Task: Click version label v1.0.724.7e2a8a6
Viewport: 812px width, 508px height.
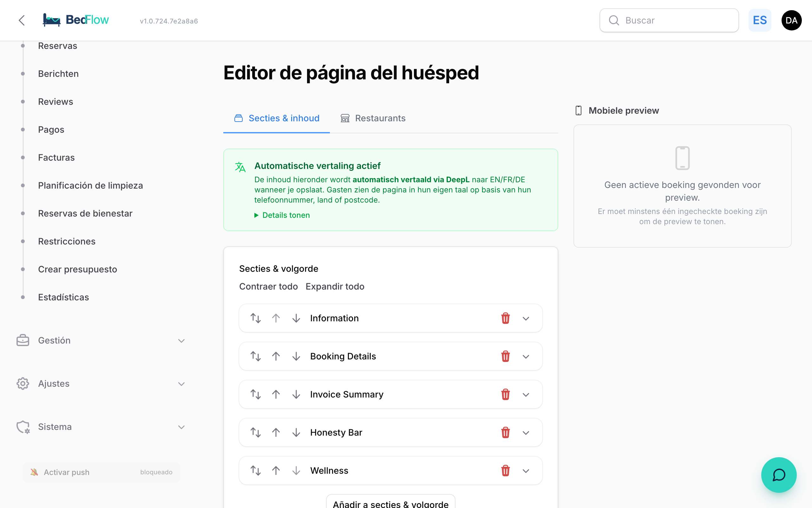Action: point(169,21)
